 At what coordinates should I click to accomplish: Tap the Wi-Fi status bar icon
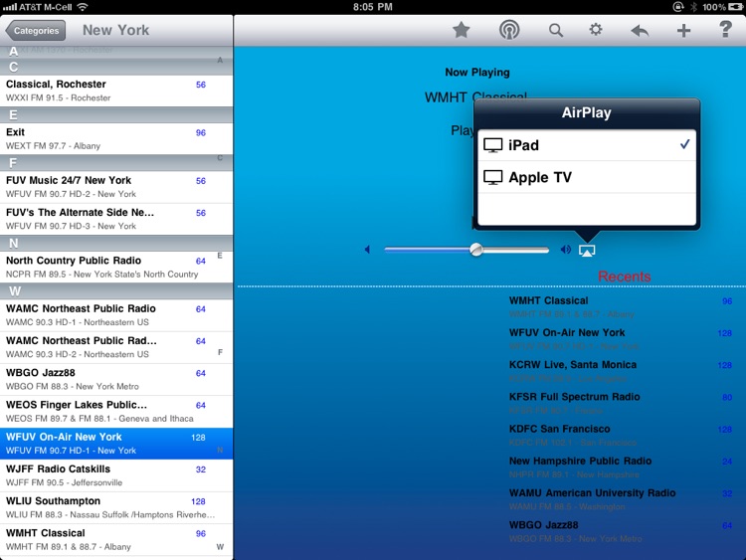click(83, 7)
